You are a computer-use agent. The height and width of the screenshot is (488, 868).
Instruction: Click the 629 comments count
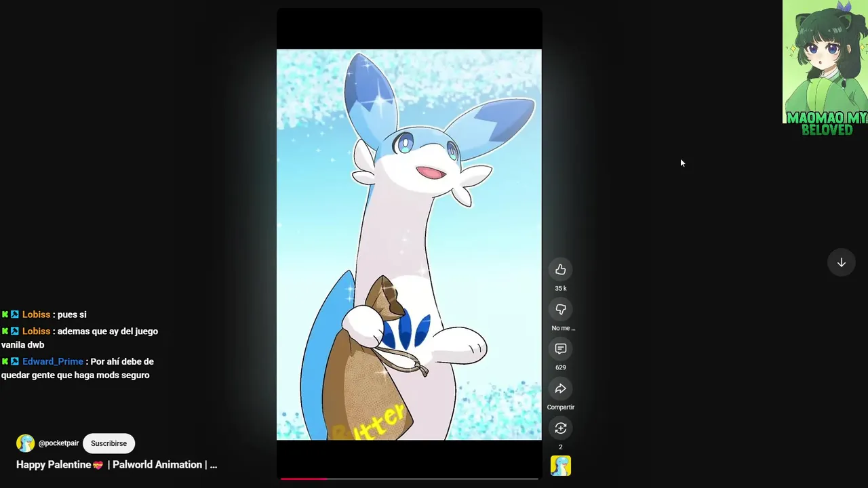click(x=560, y=367)
